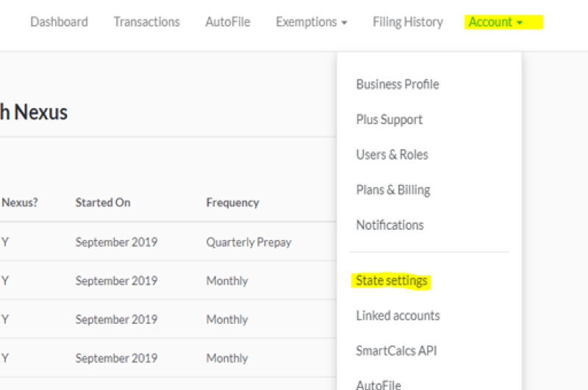Choose Users & Roles from menu
Image resolution: width=588 pixels, height=390 pixels.
pyautogui.click(x=392, y=155)
